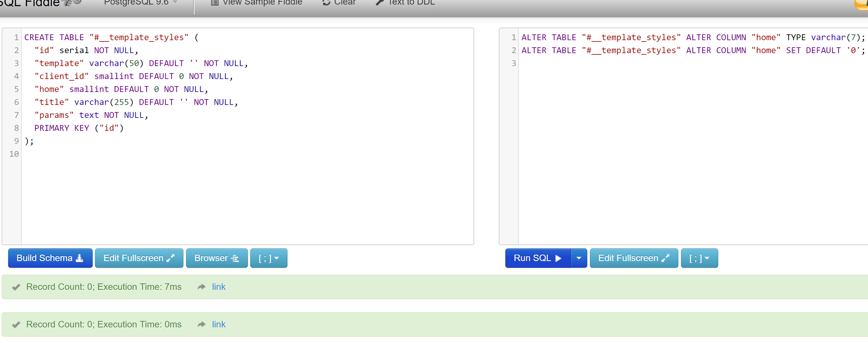
Task: Open the Run SQL options dropdown arrow
Action: tap(579, 258)
